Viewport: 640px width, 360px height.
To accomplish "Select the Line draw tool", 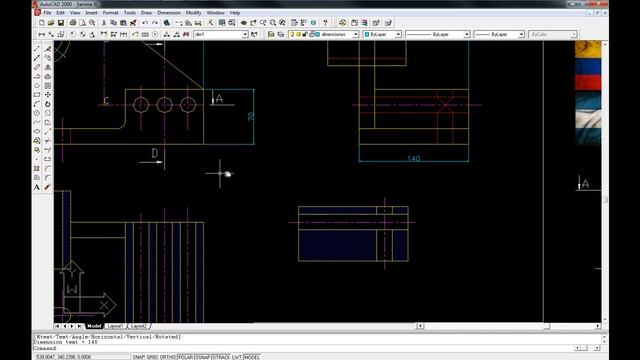I will click(x=37, y=49).
